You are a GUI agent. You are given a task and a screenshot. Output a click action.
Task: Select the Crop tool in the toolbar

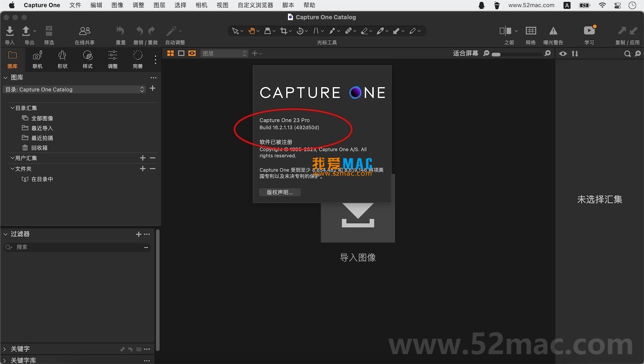[285, 31]
